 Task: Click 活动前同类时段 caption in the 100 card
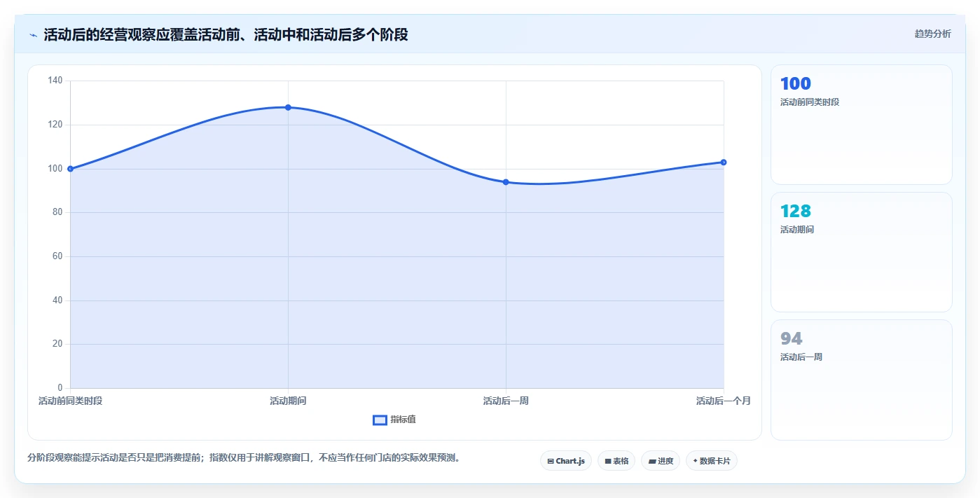click(810, 102)
